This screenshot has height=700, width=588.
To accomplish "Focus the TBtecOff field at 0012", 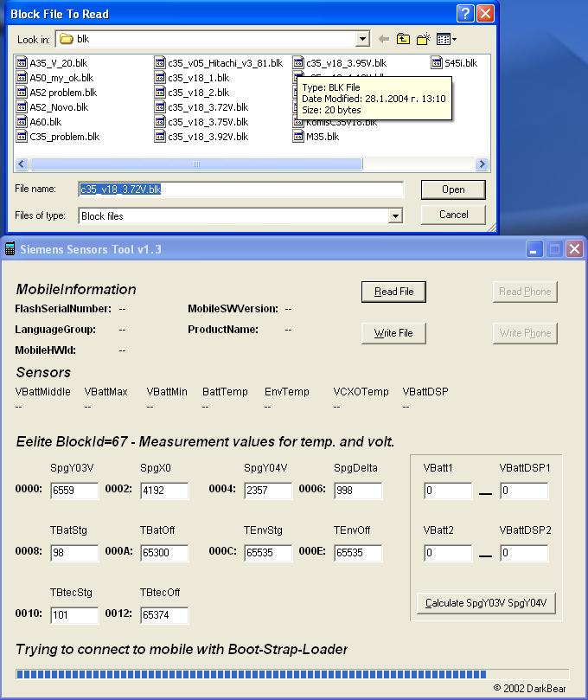I will point(164,615).
